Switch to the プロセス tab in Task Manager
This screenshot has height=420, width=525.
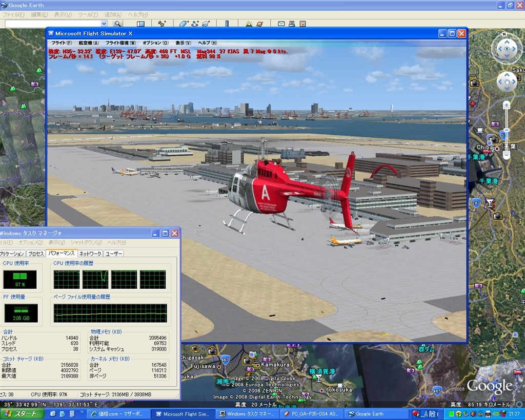click(x=35, y=254)
